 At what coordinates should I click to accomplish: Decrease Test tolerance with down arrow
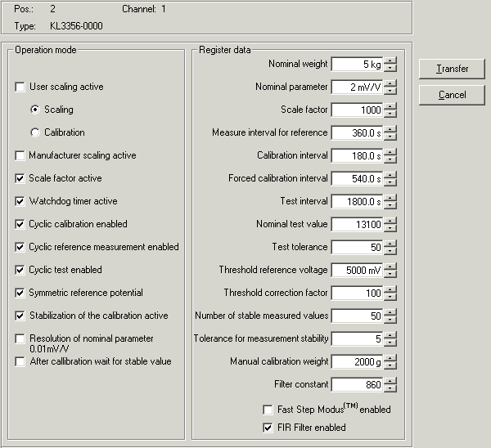[390, 251]
